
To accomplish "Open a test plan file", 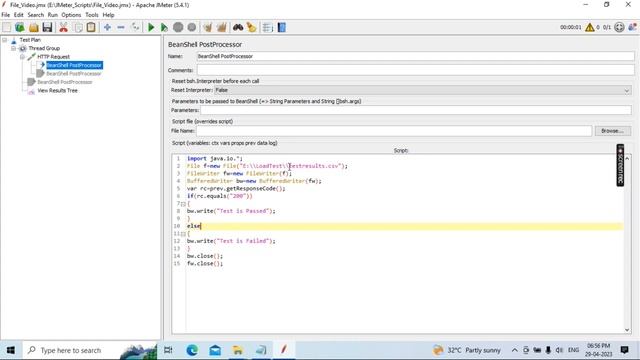I will click(x=33, y=27).
